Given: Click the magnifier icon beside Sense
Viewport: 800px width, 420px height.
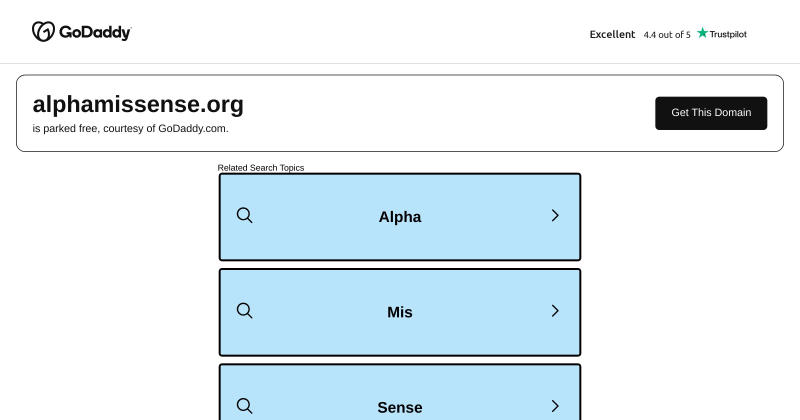Looking at the screenshot, I should point(244,406).
